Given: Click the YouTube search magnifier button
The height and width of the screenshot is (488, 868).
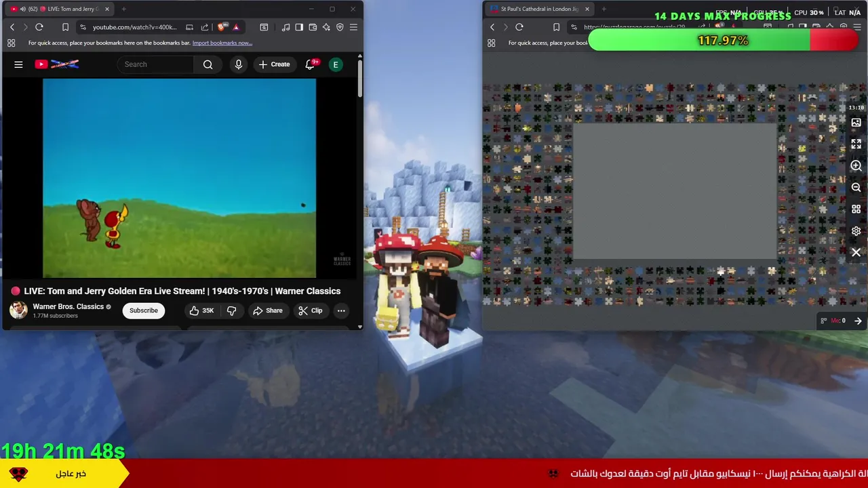Looking at the screenshot, I should pos(208,64).
